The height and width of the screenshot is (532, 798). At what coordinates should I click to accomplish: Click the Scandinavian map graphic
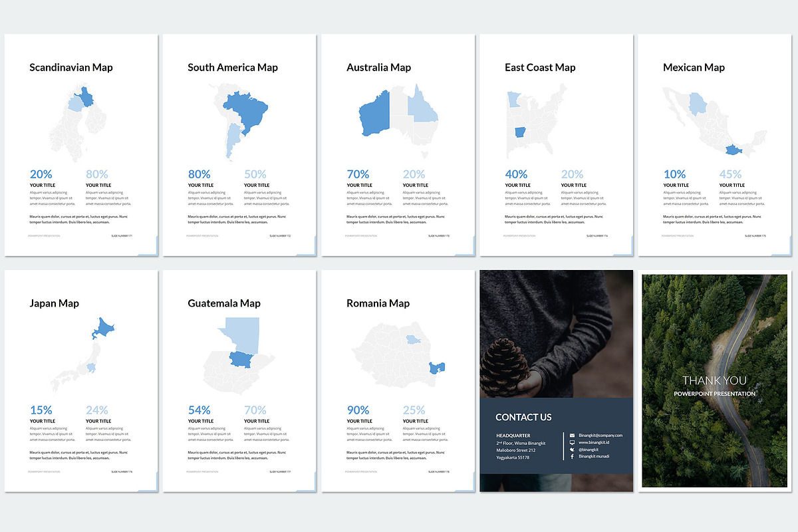[78, 123]
